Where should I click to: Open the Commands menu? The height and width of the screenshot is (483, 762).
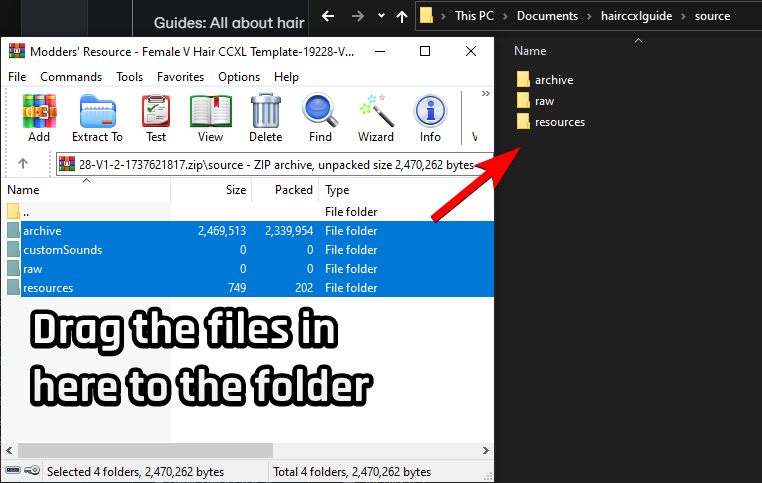pos(71,77)
